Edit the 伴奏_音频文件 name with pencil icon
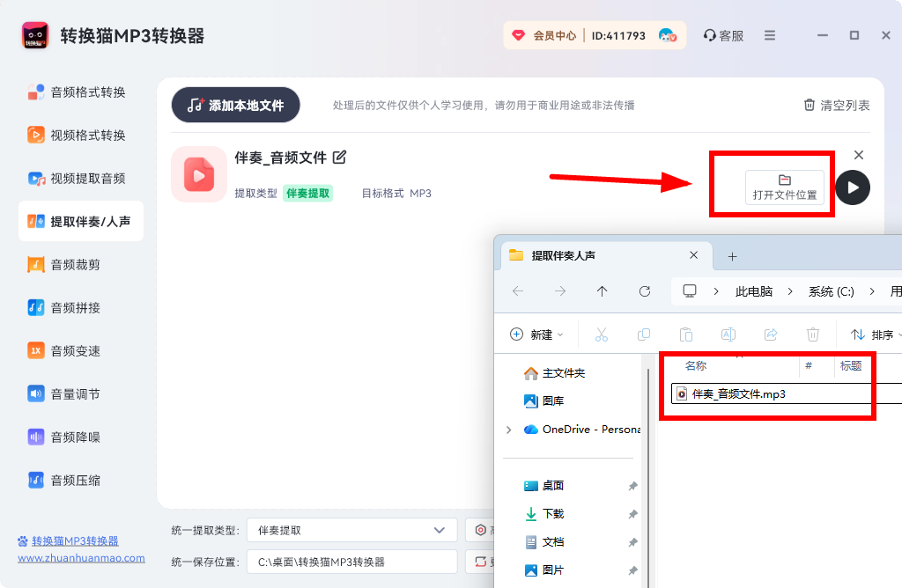The image size is (902, 588). (340, 157)
